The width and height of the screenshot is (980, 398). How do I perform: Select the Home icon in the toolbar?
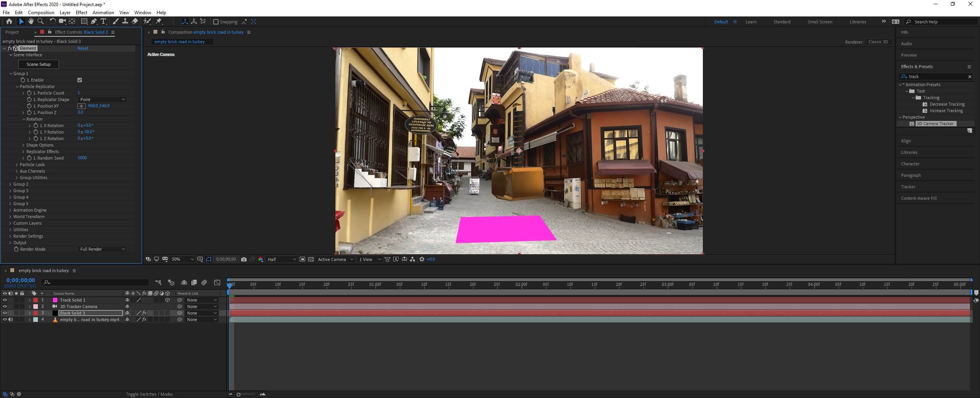point(9,21)
